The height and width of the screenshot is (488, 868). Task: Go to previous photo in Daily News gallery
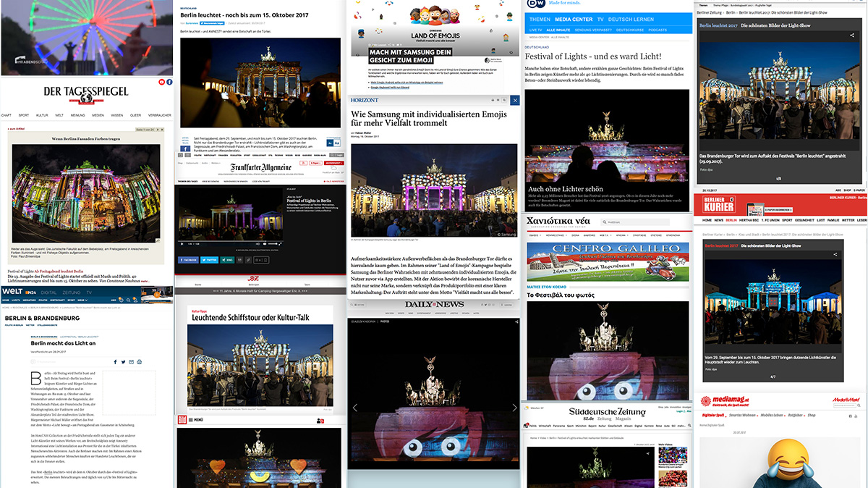coord(354,408)
